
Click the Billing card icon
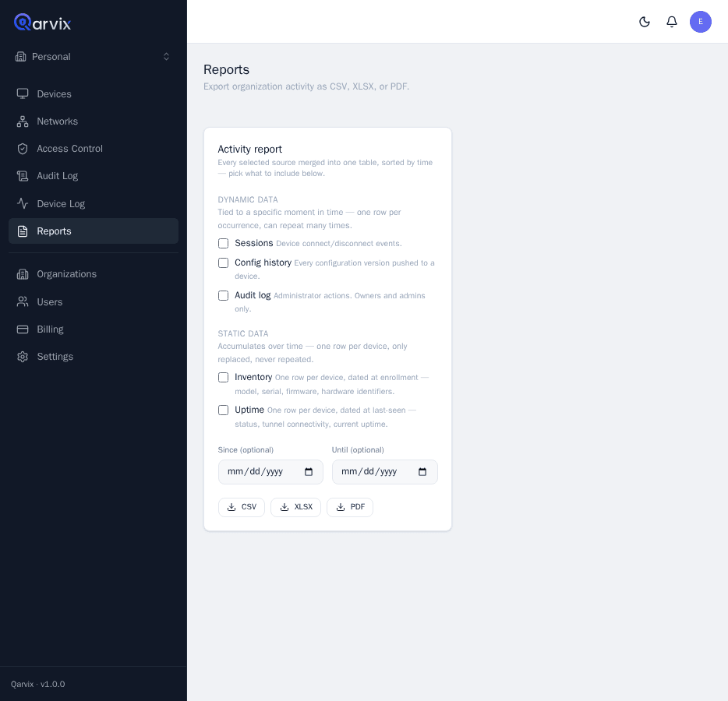23,329
